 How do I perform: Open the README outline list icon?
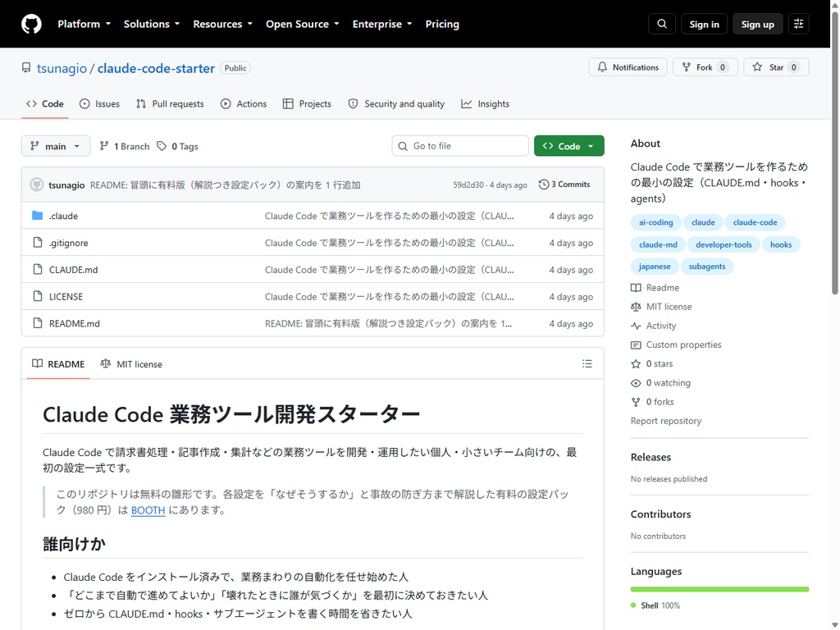tap(587, 363)
